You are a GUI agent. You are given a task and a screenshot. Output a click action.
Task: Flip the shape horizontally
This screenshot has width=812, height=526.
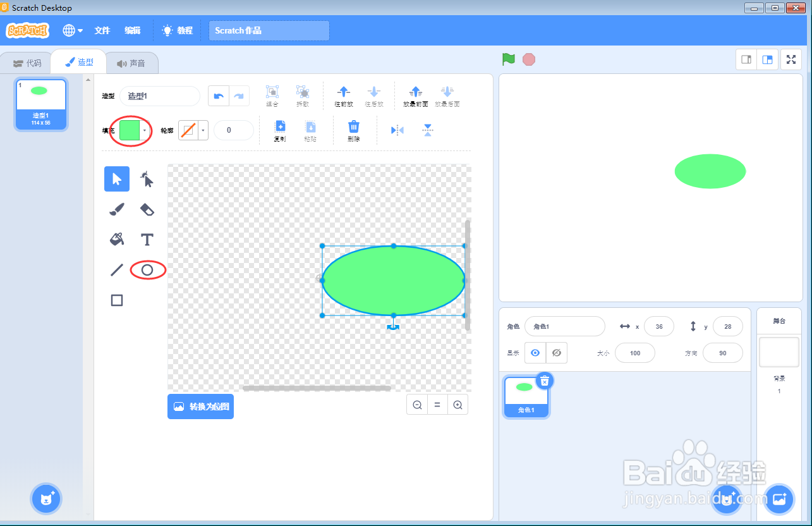pos(397,130)
